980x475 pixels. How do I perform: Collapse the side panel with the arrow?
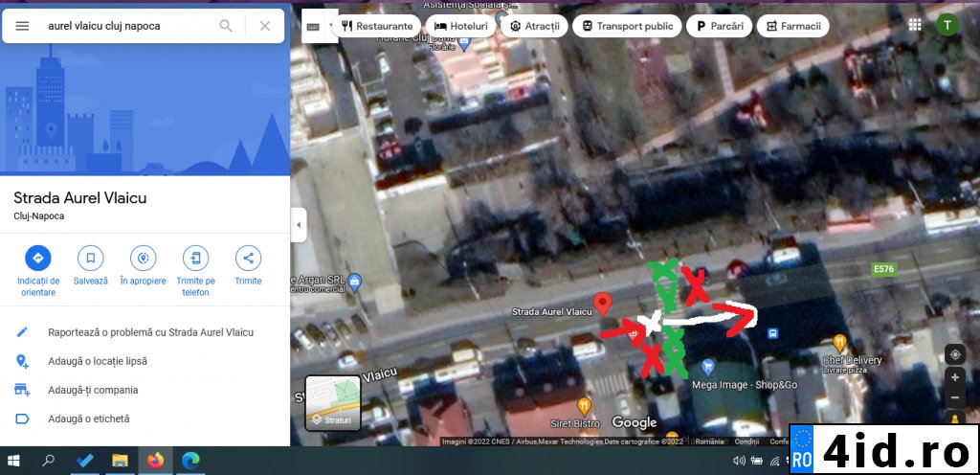299,224
